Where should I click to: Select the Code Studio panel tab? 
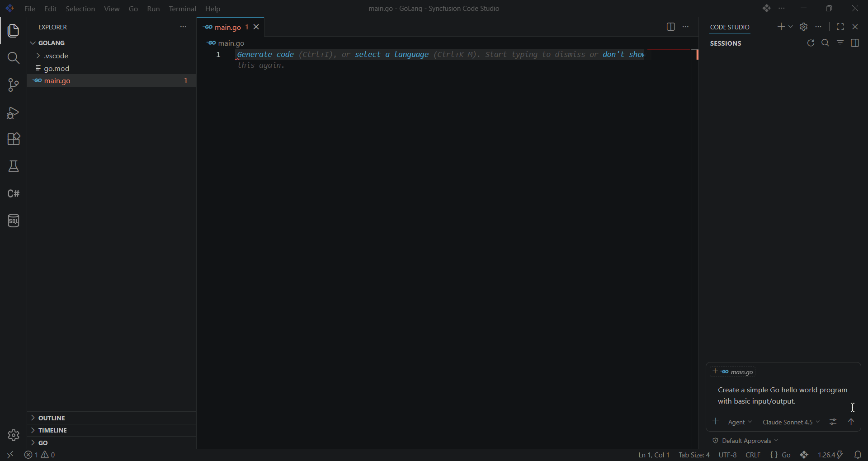730,28
